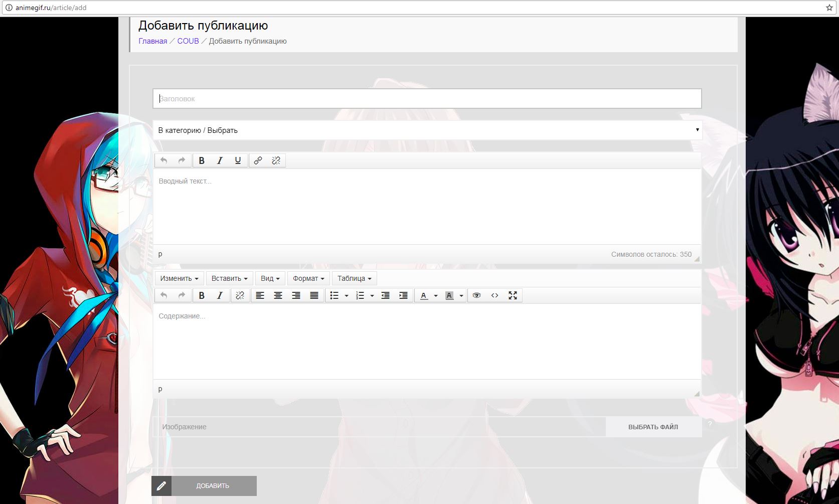This screenshot has height=504, width=839.
Task: Open the Вставить menu
Action: point(230,278)
